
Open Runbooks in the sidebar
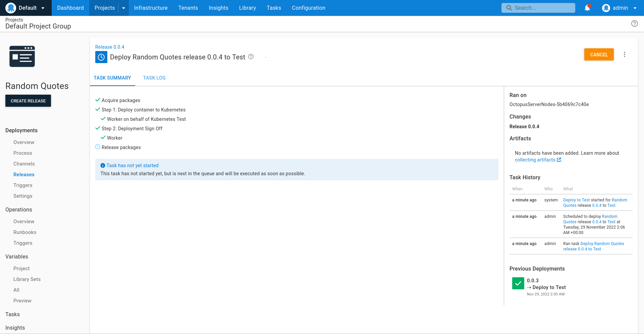[25, 232]
